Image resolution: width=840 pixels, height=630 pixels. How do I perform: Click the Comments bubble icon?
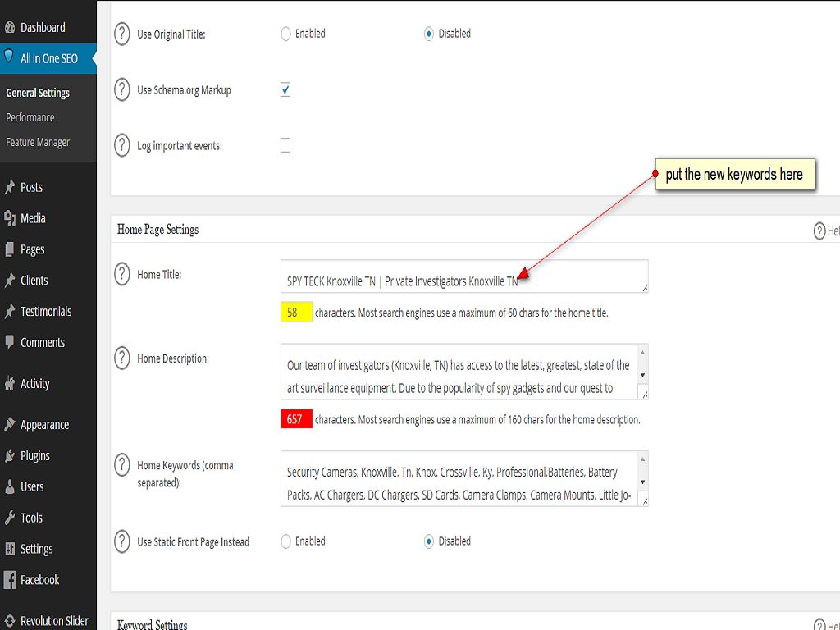pyautogui.click(x=10, y=342)
